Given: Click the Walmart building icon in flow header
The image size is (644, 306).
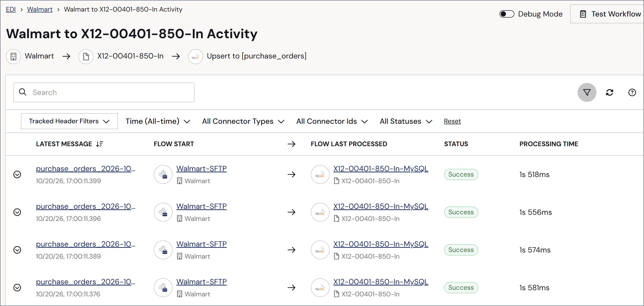Looking at the screenshot, I should coord(13,56).
